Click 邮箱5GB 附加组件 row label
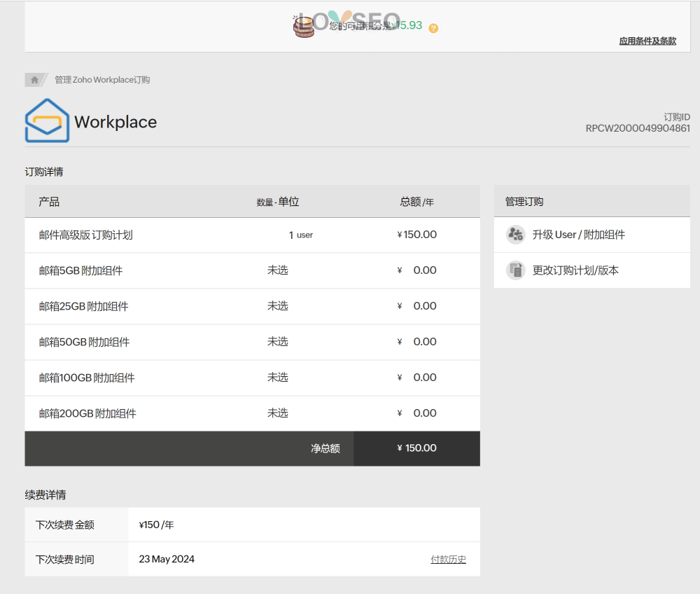This screenshot has width=700, height=594. (80, 270)
